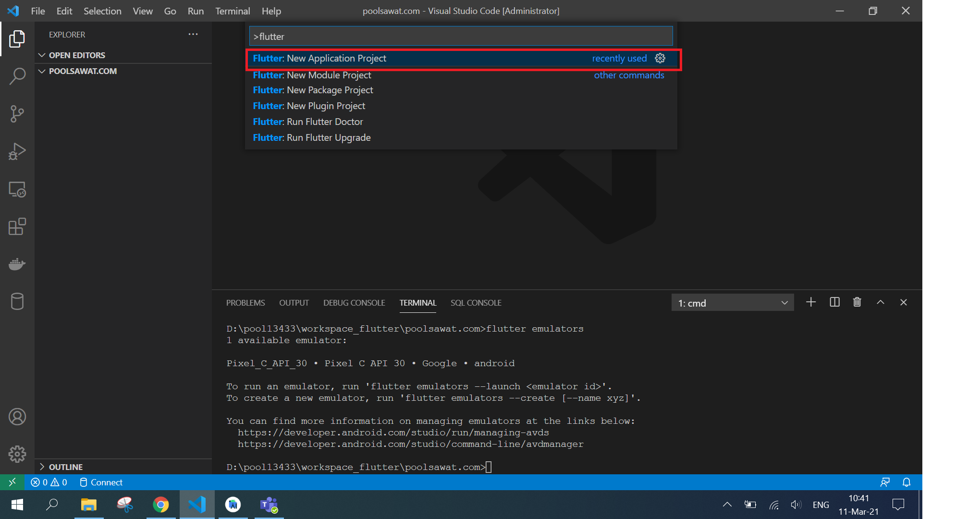Select the TERMINAL tab
This screenshot has width=980, height=519.
click(x=418, y=303)
